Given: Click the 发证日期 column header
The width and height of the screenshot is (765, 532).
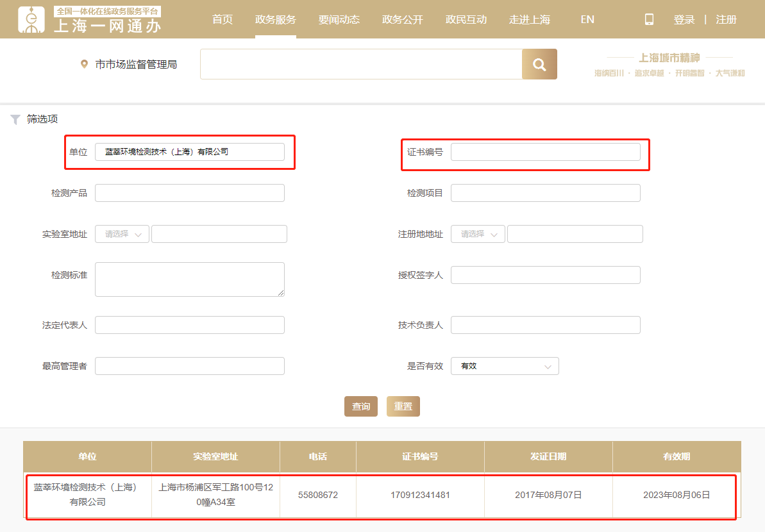Looking at the screenshot, I should click(x=548, y=456).
